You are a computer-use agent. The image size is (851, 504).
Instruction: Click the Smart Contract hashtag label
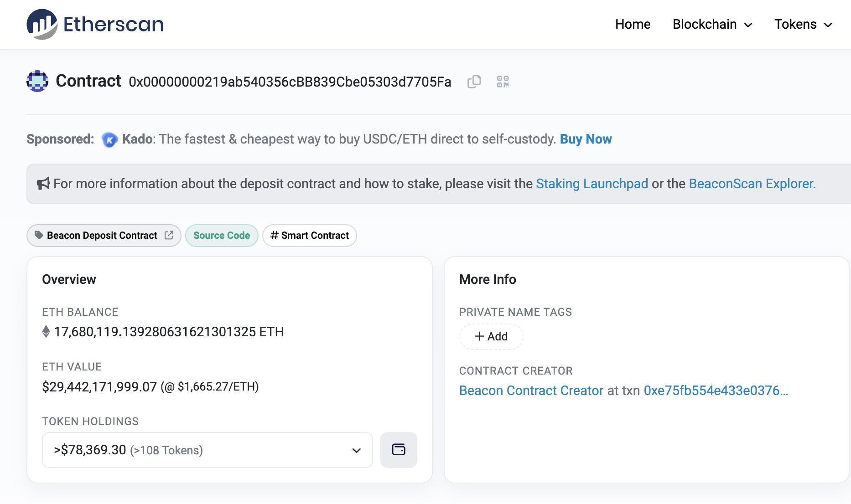pos(310,236)
